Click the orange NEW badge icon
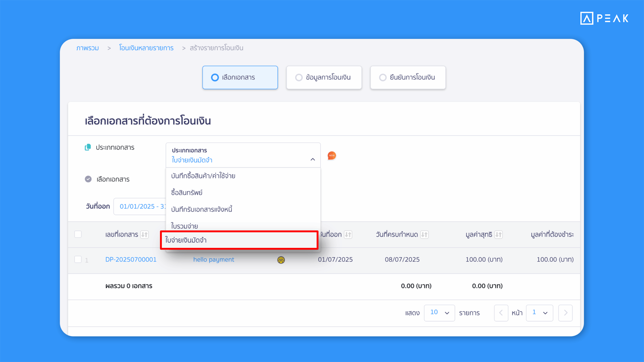 (x=332, y=156)
